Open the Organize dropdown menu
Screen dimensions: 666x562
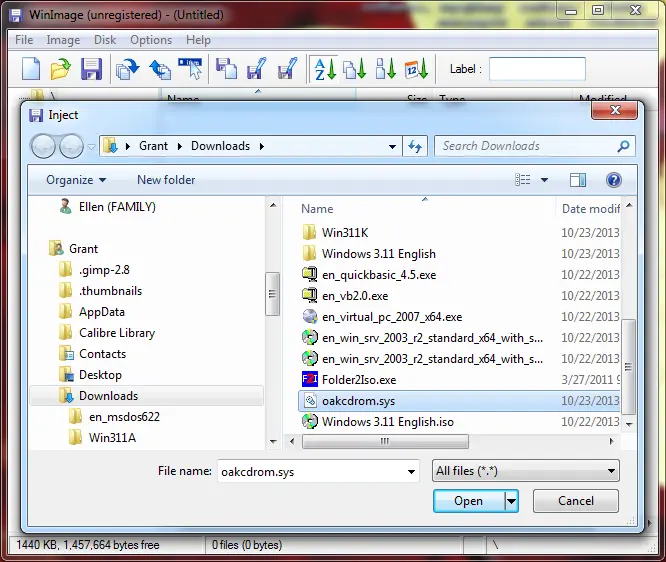point(76,180)
